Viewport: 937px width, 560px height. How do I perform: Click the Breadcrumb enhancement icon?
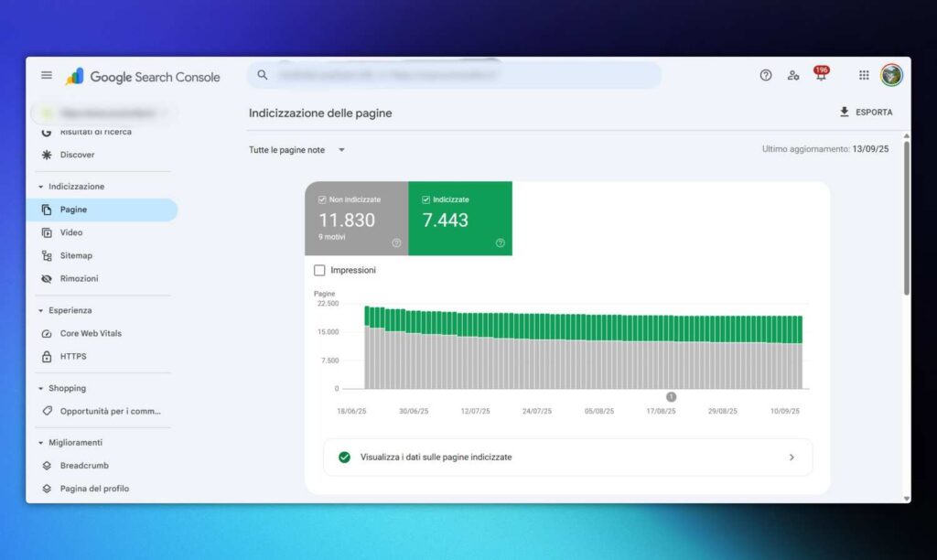click(x=47, y=466)
